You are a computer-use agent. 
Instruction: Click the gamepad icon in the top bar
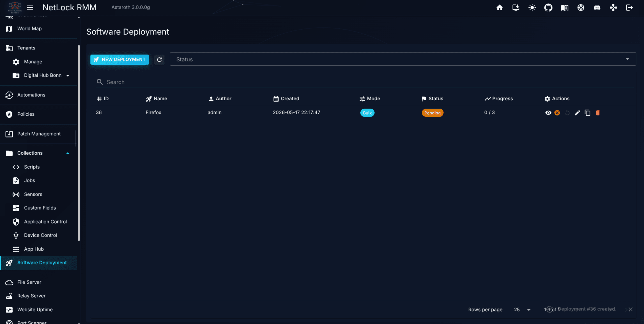[613, 7]
